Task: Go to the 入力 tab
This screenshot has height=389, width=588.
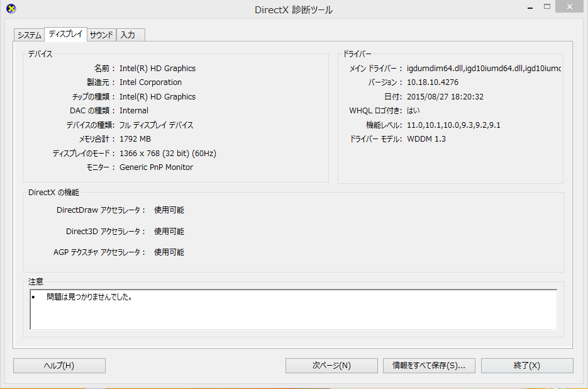Action: tap(131, 35)
